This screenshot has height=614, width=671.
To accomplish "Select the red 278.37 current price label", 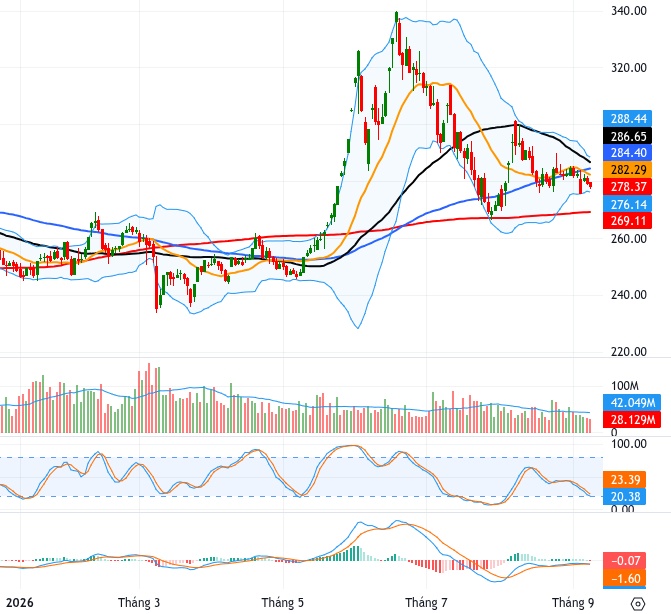I will pos(627,187).
